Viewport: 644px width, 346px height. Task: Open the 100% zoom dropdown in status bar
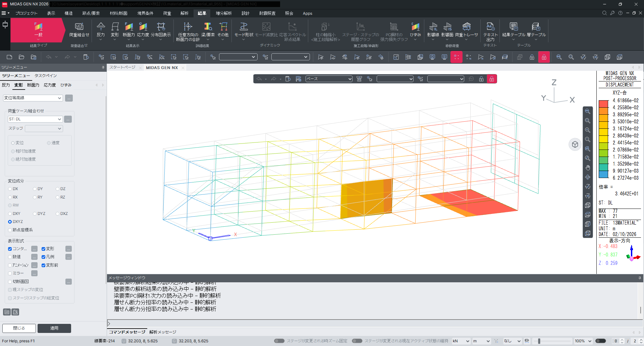pyautogui.click(x=583, y=341)
